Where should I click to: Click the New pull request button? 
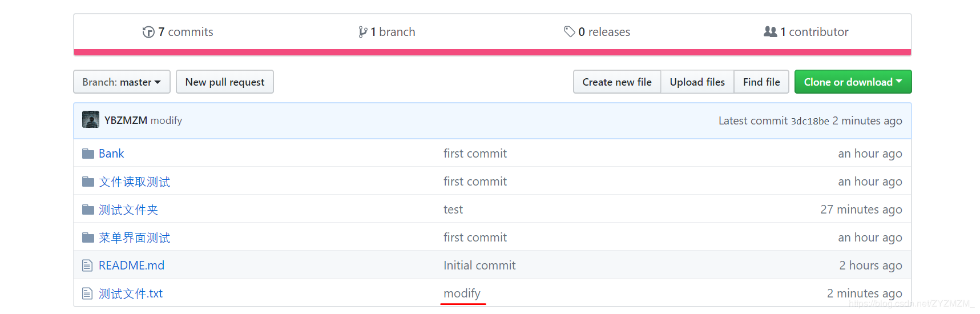pyautogui.click(x=225, y=82)
